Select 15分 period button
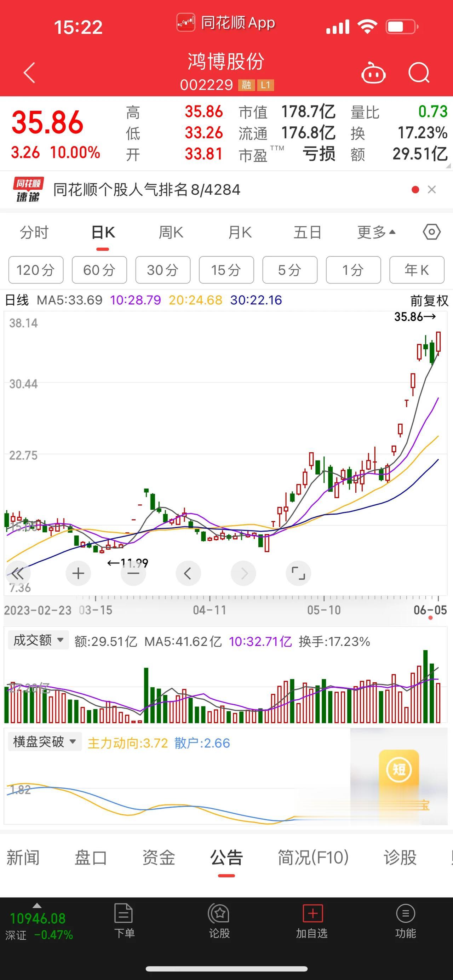This screenshot has width=453, height=980. (x=226, y=270)
